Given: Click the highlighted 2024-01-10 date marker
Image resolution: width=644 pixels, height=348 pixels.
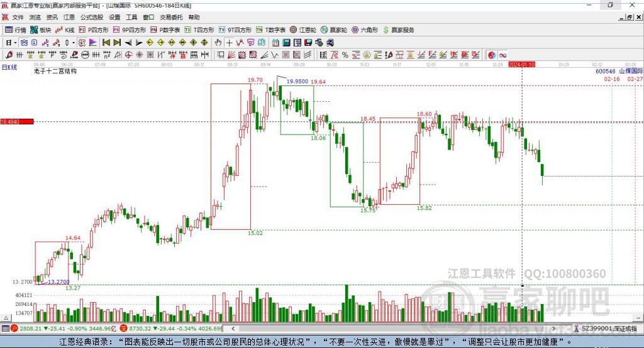Looking at the screenshot, I should pyautogui.click(x=521, y=65).
